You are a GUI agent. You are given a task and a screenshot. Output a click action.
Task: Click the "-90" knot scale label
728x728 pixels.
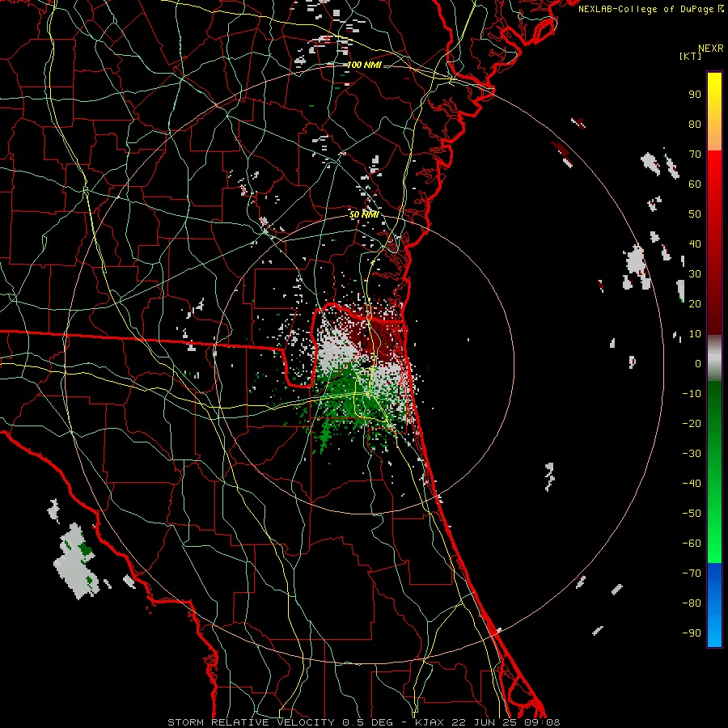(x=692, y=633)
